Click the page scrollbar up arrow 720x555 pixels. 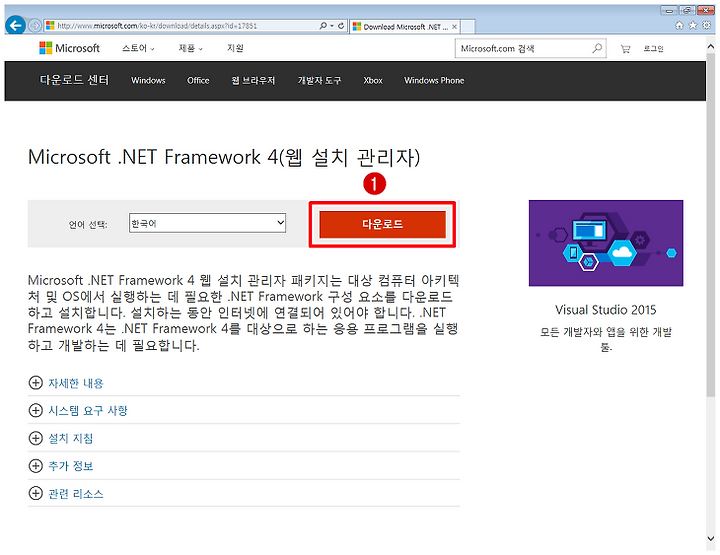(711, 46)
